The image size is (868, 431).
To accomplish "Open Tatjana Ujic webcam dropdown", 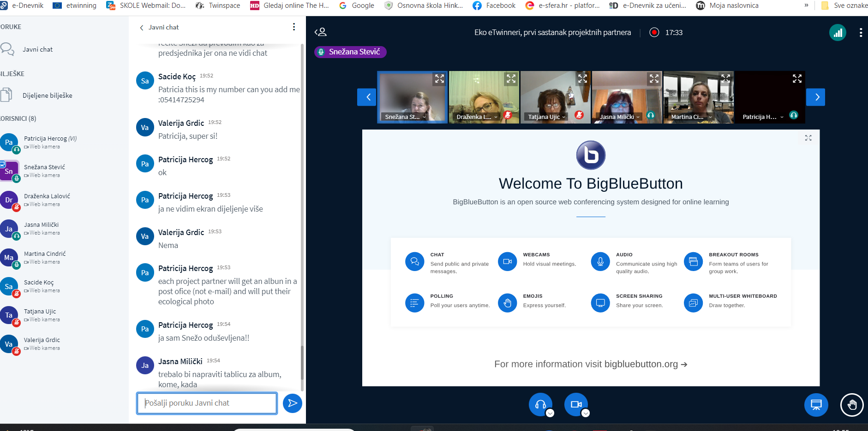I will pos(547,117).
